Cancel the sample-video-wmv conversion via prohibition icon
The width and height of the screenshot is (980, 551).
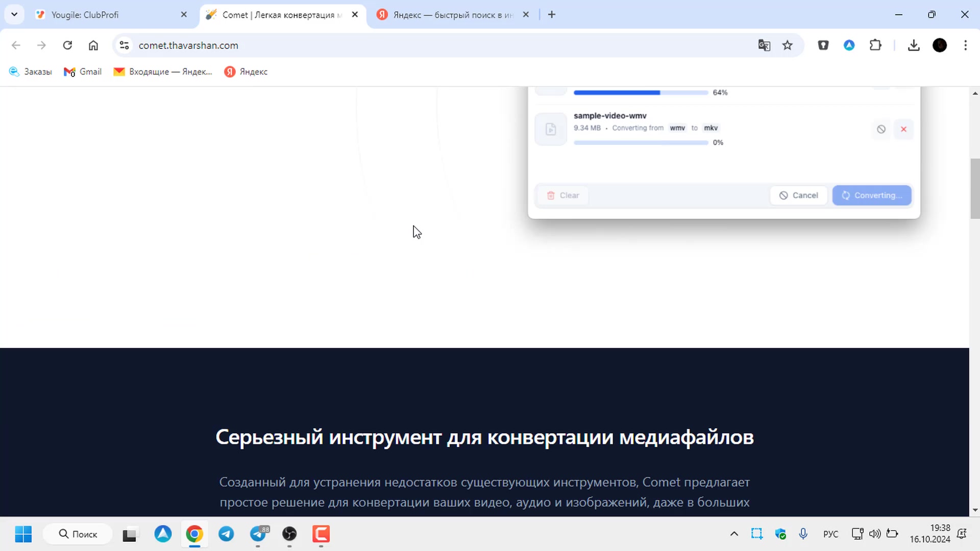point(881,129)
